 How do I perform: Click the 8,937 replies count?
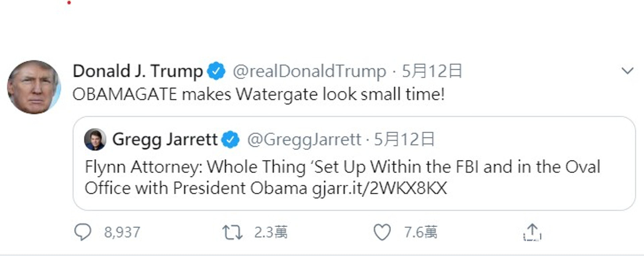point(122,232)
